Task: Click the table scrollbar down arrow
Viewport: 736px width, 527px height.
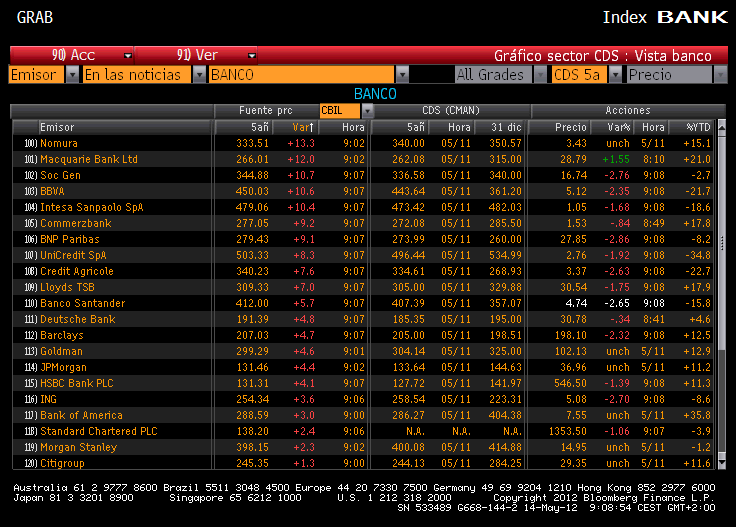Action: pyautogui.click(x=721, y=463)
